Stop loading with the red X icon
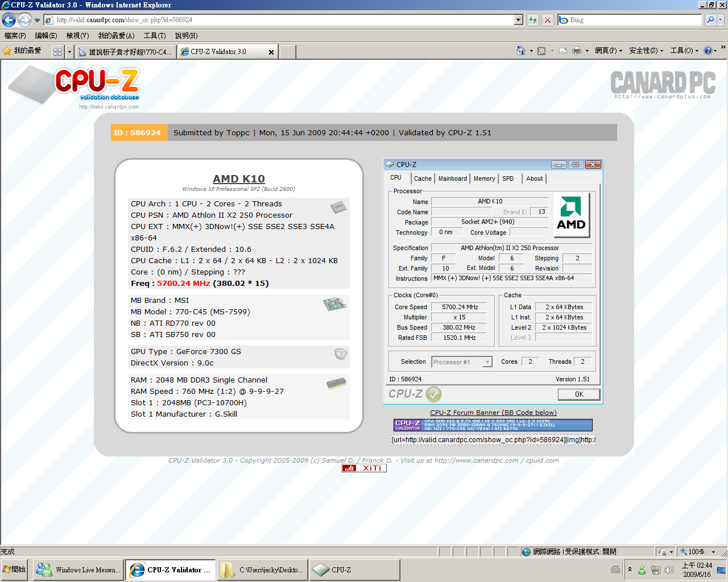728x582 pixels. pyautogui.click(x=548, y=20)
